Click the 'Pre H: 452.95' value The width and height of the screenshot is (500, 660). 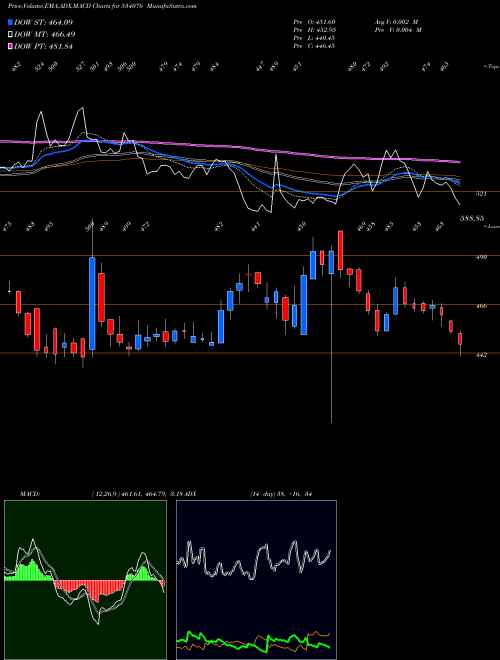[314, 30]
